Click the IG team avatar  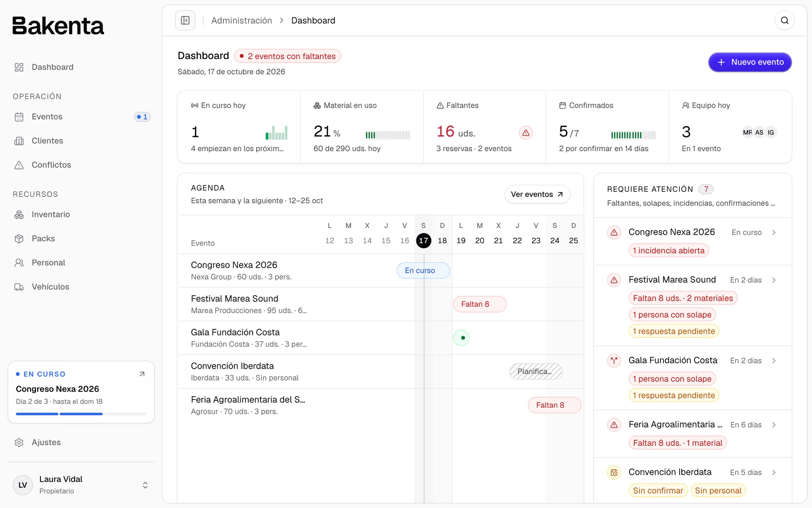coord(771,132)
